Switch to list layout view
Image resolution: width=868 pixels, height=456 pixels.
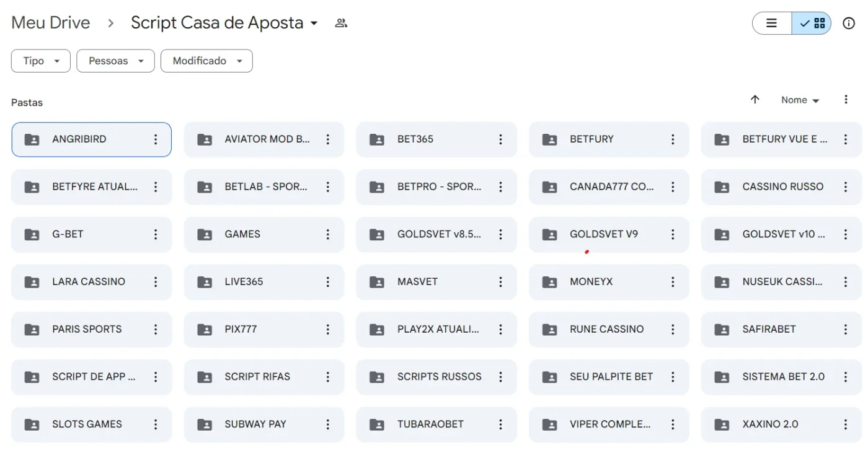772,24
